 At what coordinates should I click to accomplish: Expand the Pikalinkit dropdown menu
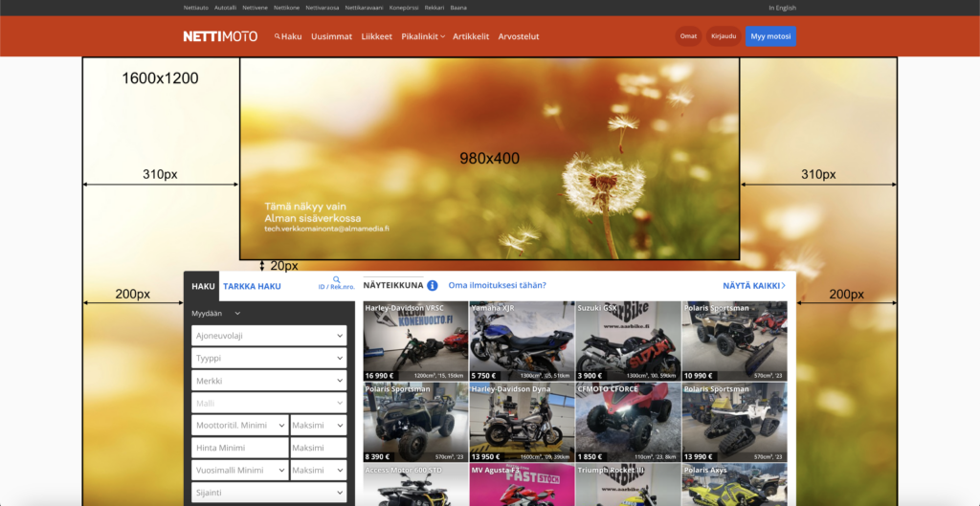[423, 36]
